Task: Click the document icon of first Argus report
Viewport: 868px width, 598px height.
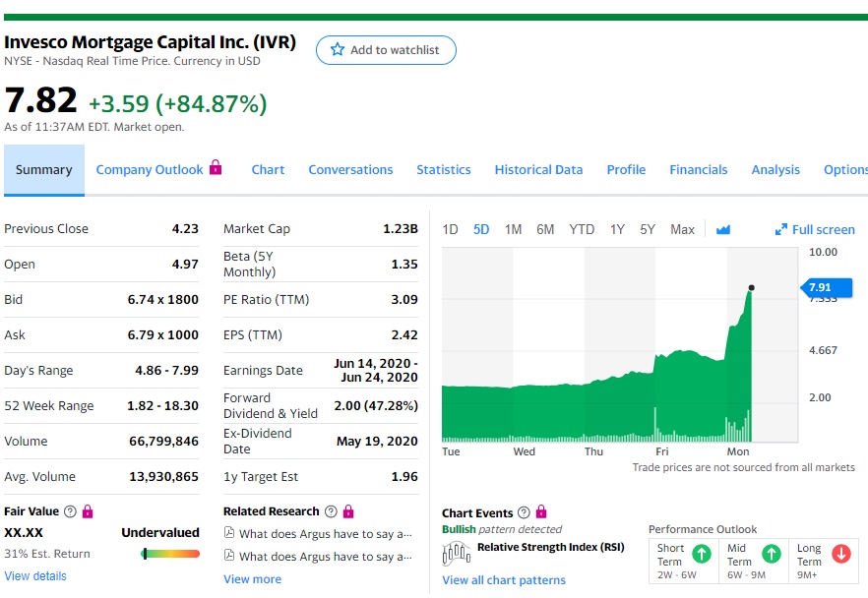Action: 228,533
